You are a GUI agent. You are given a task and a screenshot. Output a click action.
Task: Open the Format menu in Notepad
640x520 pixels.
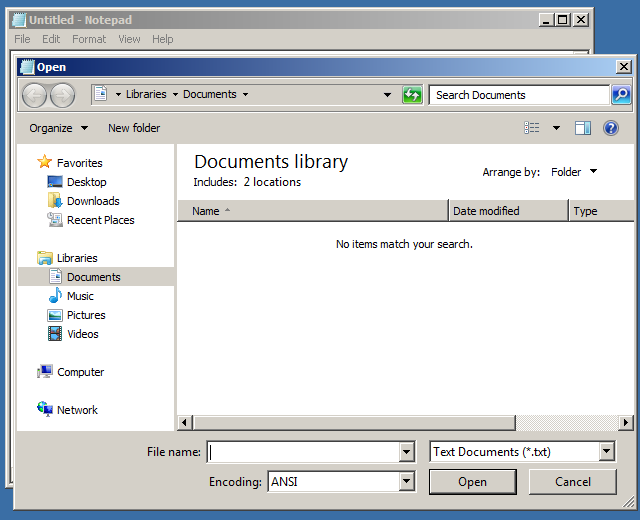89,39
